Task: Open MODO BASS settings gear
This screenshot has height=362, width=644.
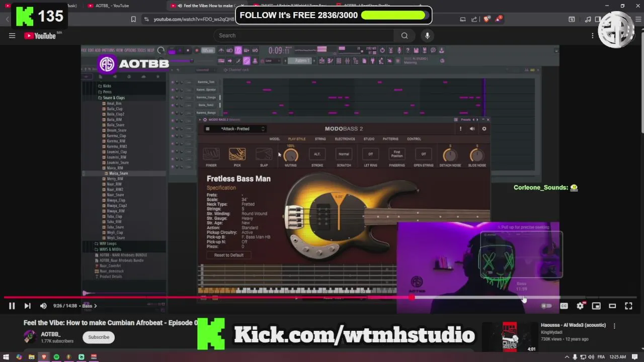Action: point(484,129)
